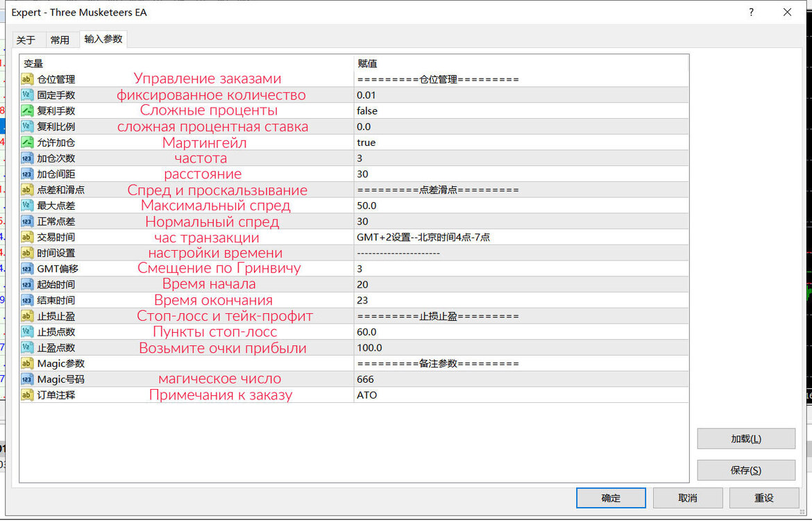Click the 加载(L) button
812x521 pixels.
[745, 438]
